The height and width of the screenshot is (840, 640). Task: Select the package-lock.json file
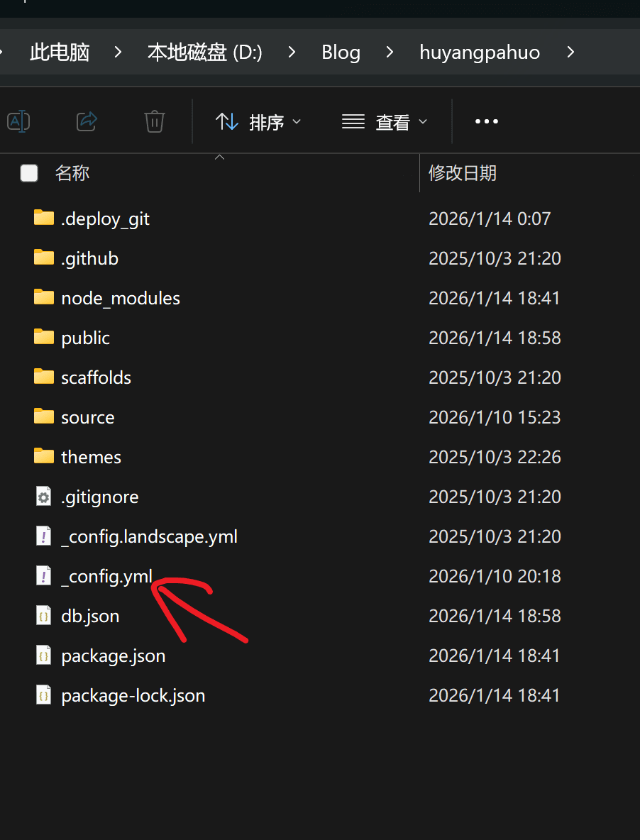(x=133, y=695)
